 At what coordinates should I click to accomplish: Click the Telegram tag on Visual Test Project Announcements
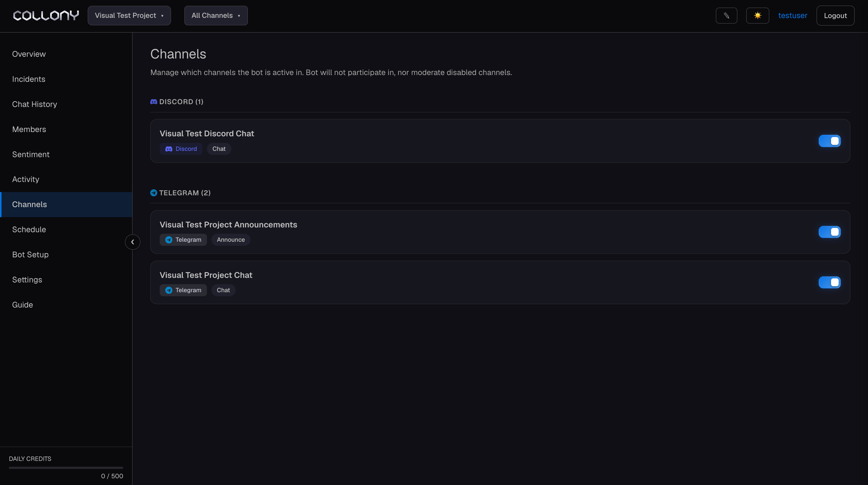click(183, 240)
